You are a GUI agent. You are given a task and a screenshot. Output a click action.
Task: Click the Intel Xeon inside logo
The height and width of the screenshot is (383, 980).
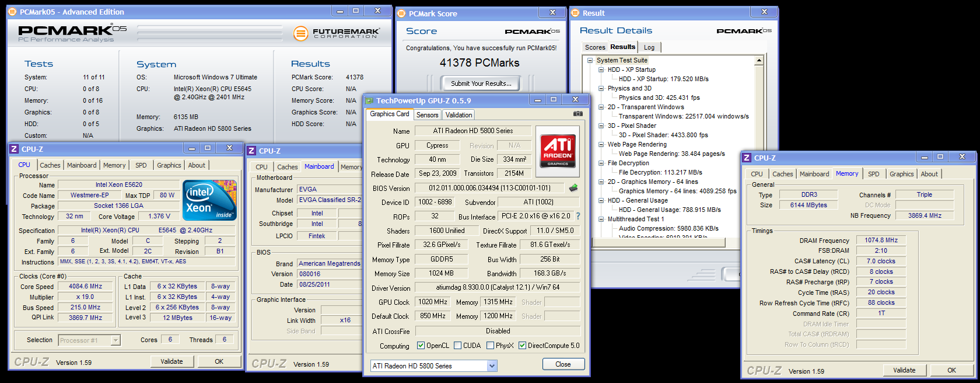point(209,200)
